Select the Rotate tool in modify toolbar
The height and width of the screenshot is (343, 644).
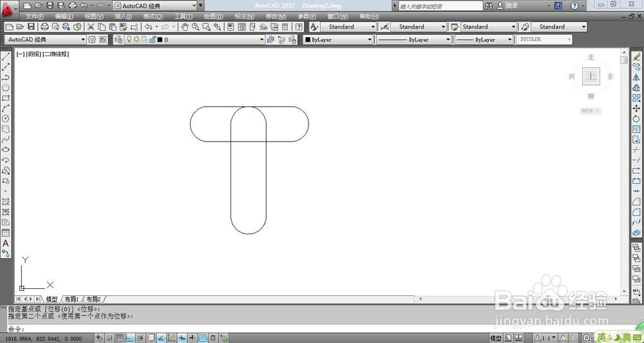[x=636, y=118]
